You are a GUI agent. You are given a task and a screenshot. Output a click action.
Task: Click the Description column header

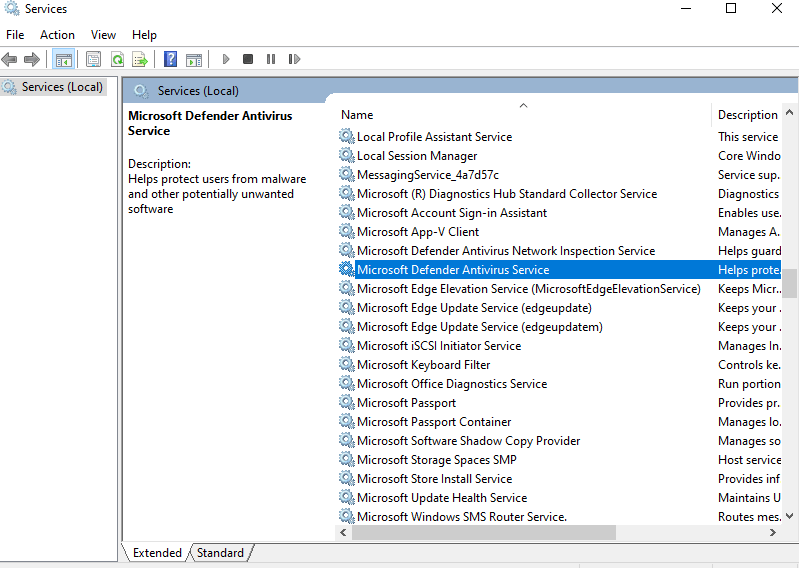[747, 115]
